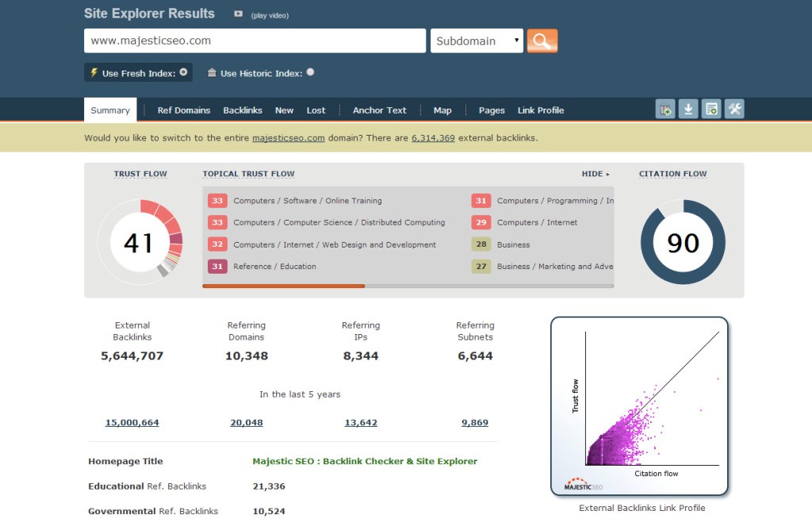Screen dimensions: 812x530
Task: Click the wrench tools toolbar icon
Action: click(x=734, y=109)
